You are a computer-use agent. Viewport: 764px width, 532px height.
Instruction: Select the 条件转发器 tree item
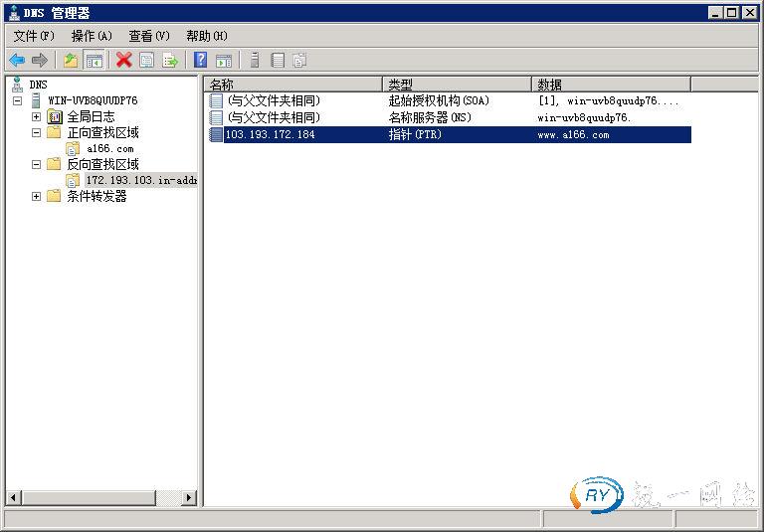tap(96, 196)
